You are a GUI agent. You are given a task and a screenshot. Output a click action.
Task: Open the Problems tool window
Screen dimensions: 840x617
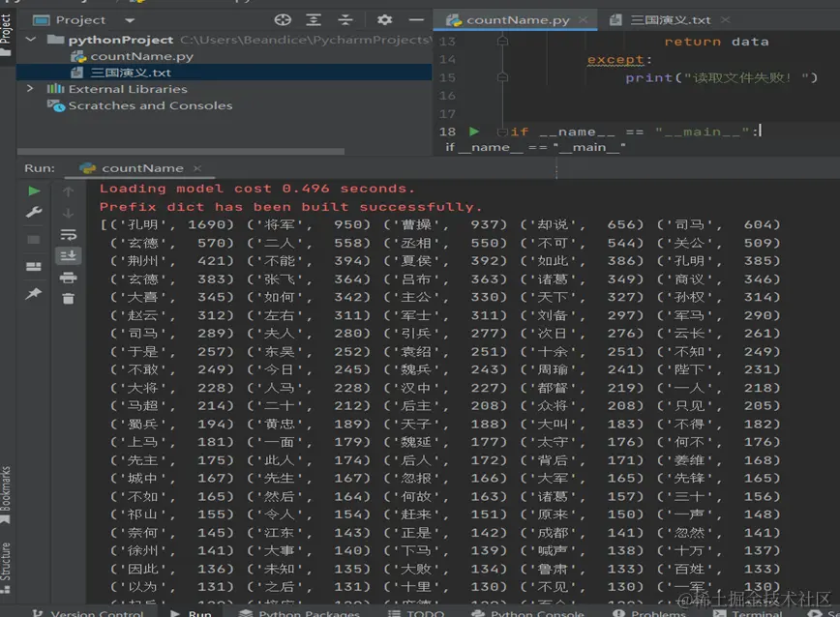(649, 613)
